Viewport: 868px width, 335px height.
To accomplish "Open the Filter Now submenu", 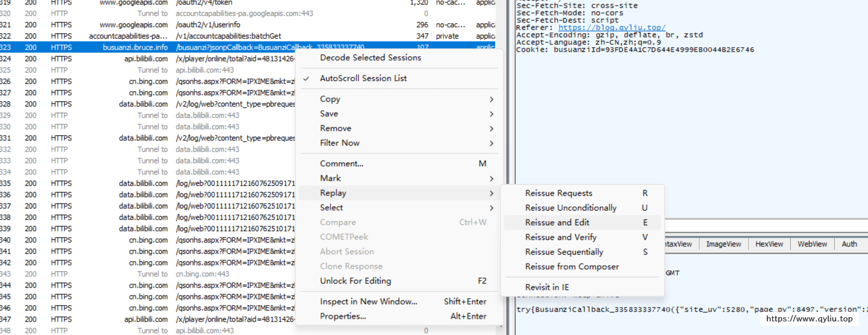I will pyautogui.click(x=339, y=143).
